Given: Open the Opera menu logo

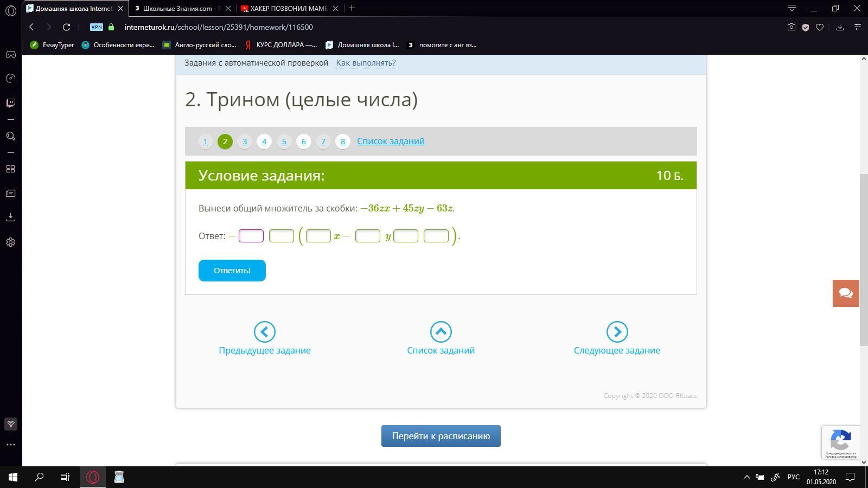Looking at the screenshot, I should (10, 10).
